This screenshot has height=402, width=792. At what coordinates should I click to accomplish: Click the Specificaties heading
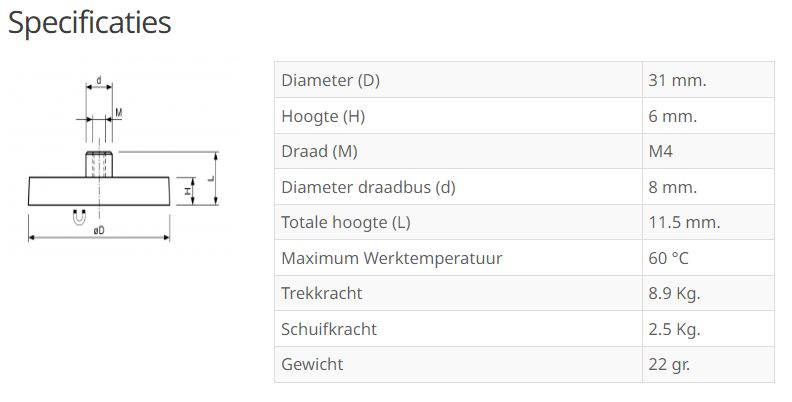pyautogui.click(x=90, y=23)
